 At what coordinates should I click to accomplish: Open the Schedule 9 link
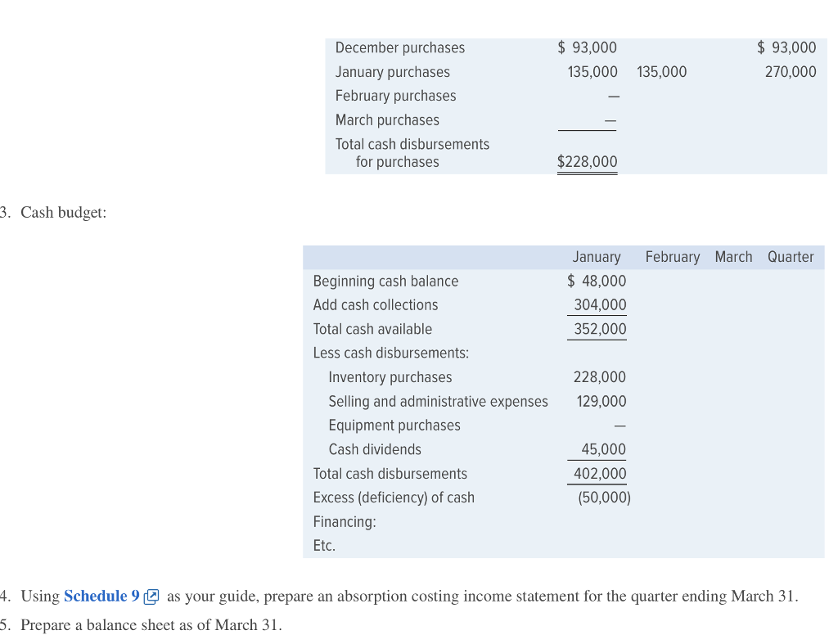tap(96, 597)
